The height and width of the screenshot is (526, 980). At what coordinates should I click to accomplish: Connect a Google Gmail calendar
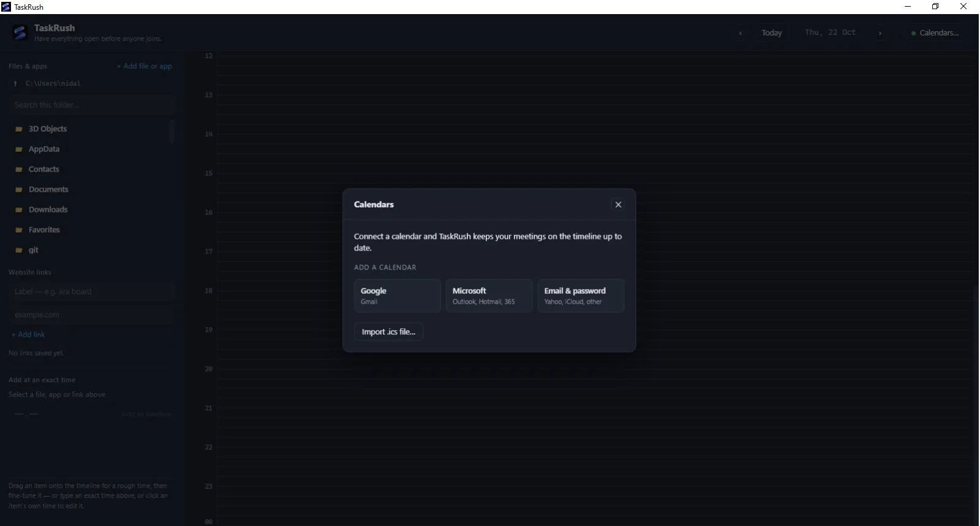click(397, 296)
